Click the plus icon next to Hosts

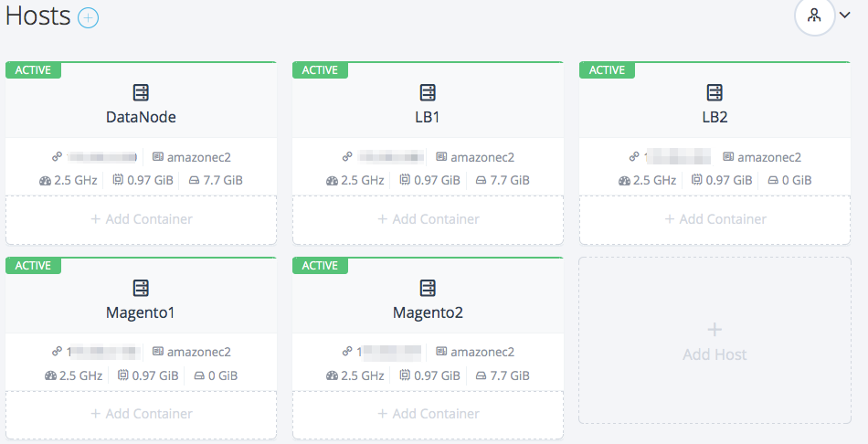point(88,17)
